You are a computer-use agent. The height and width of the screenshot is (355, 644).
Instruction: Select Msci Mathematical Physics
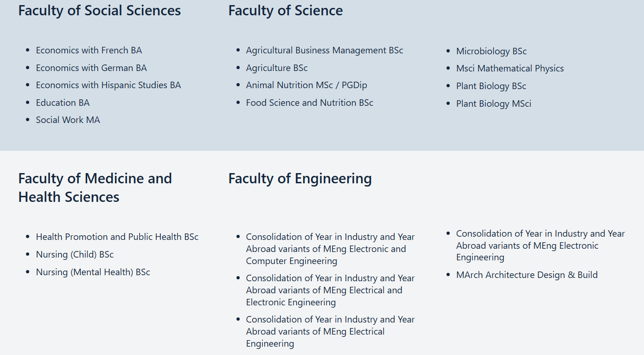(510, 68)
